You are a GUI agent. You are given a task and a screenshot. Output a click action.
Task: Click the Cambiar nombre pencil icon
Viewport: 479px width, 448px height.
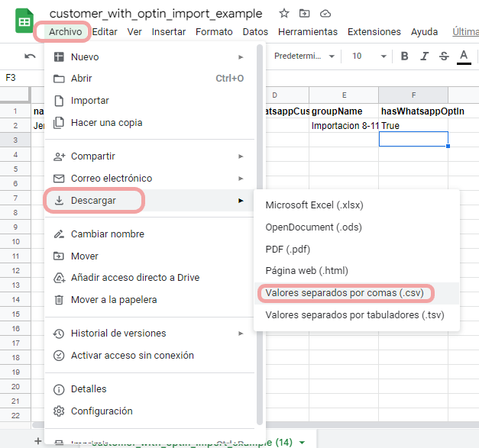coord(59,234)
